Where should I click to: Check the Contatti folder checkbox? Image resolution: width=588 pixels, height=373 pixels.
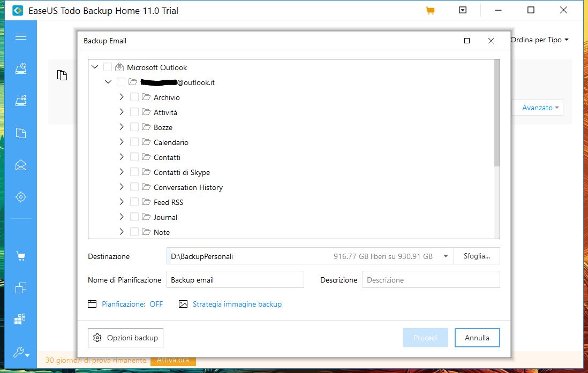click(134, 157)
